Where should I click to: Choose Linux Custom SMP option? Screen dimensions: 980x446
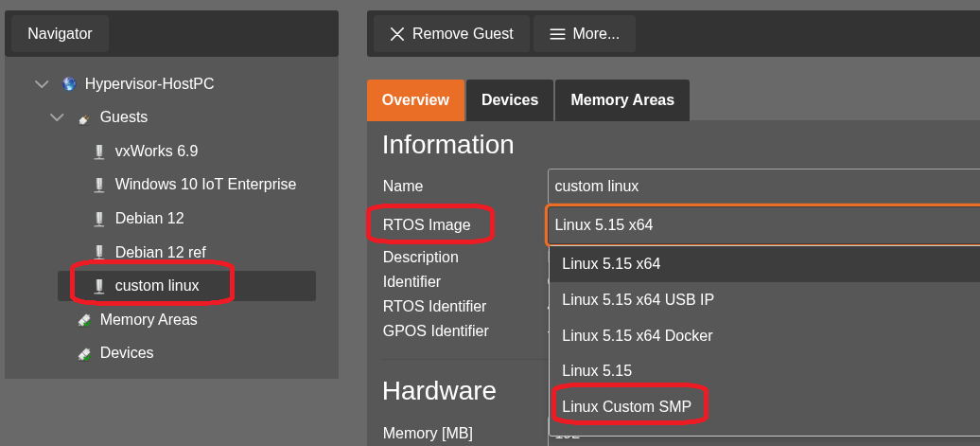click(x=764, y=406)
